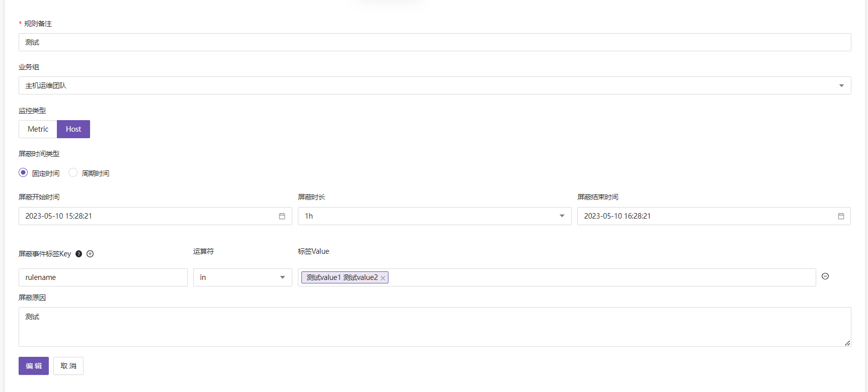Focus the 规则备注 input field
Viewport: 868px width, 392px height.
[x=435, y=42]
